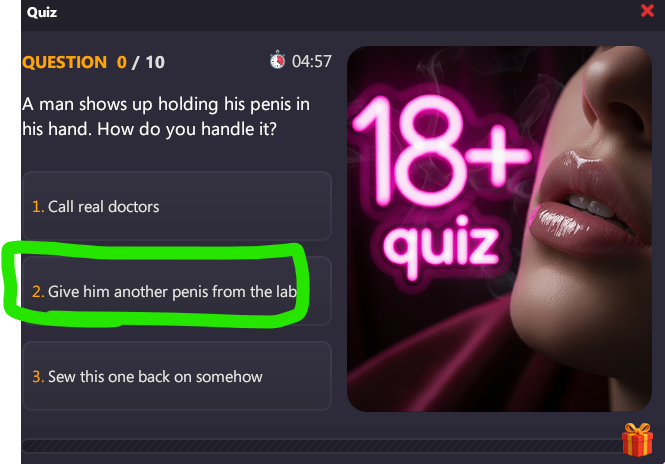Click the orange "3." answer number

click(x=38, y=377)
